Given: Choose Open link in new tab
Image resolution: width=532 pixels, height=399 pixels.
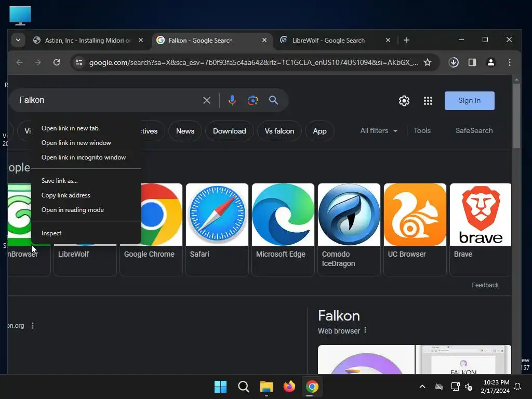Looking at the screenshot, I should point(86,128).
